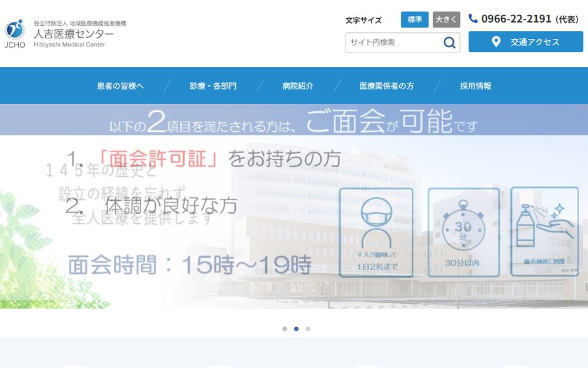Click the 30分 stopwatch icon card
The width and height of the screenshot is (588, 368).
tap(463, 233)
